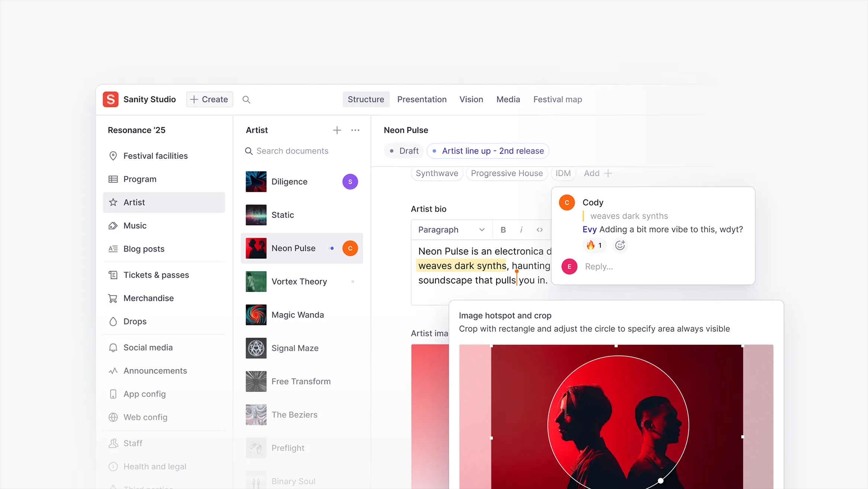Image resolution: width=868 pixels, height=489 pixels.
Task: Open the Festival map tab
Action: point(557,99)
